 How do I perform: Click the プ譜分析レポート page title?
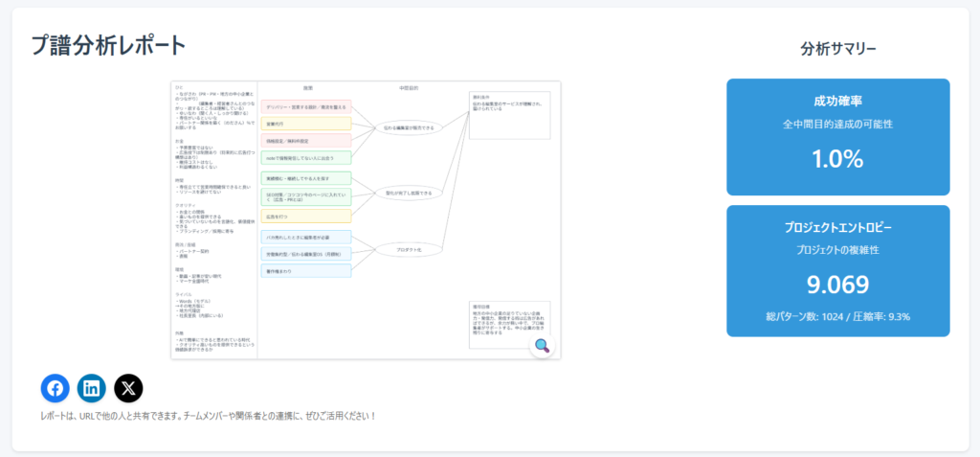108,45
